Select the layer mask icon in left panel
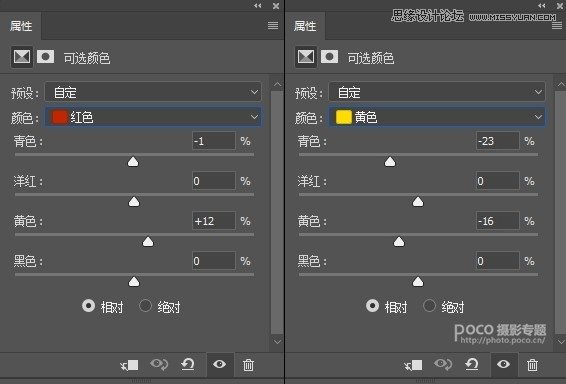The width and height of the screenshot is (566, 384). 45,57
